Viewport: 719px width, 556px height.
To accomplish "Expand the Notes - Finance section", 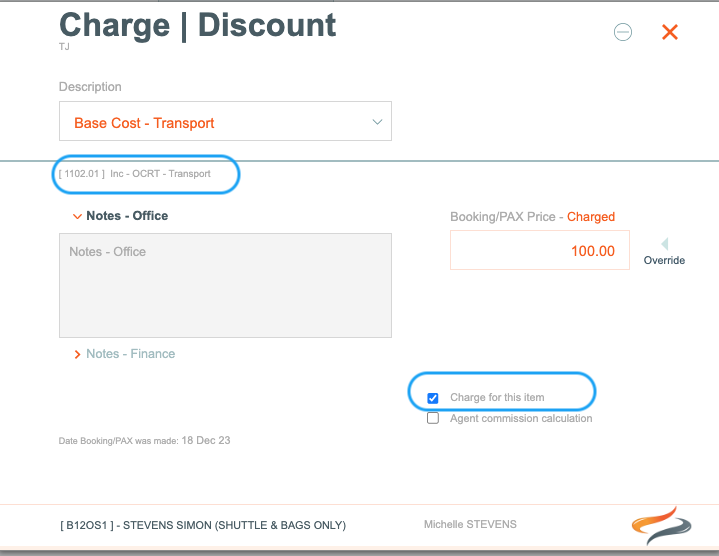I will 77,354.
